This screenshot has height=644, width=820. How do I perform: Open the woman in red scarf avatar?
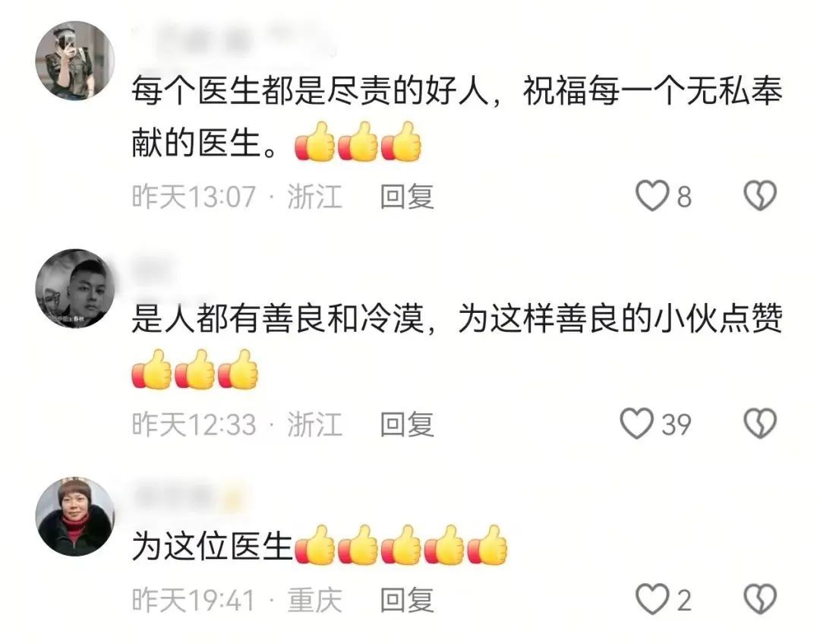(74, 516)
